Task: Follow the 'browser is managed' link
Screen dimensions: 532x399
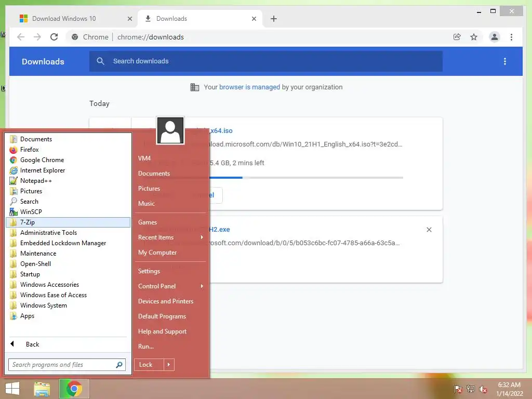Action: 249,87
